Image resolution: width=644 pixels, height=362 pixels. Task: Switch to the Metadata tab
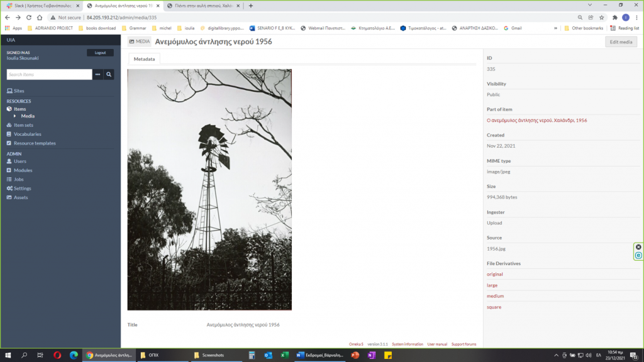pos(144,58)
